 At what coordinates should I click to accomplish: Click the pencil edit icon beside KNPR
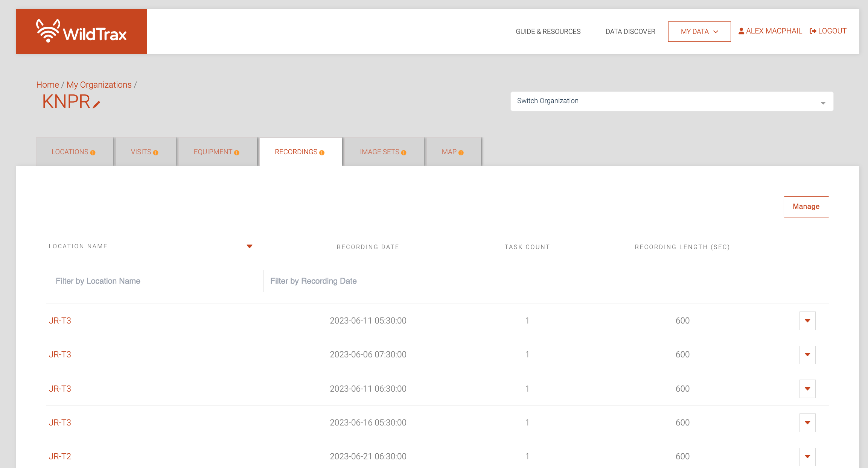point(96,105)
